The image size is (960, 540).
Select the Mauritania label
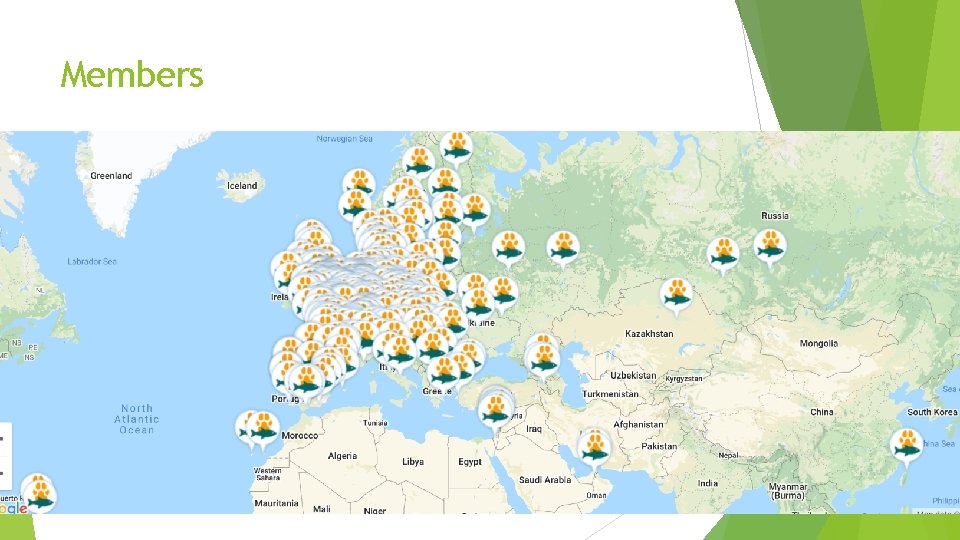(276, 503)
